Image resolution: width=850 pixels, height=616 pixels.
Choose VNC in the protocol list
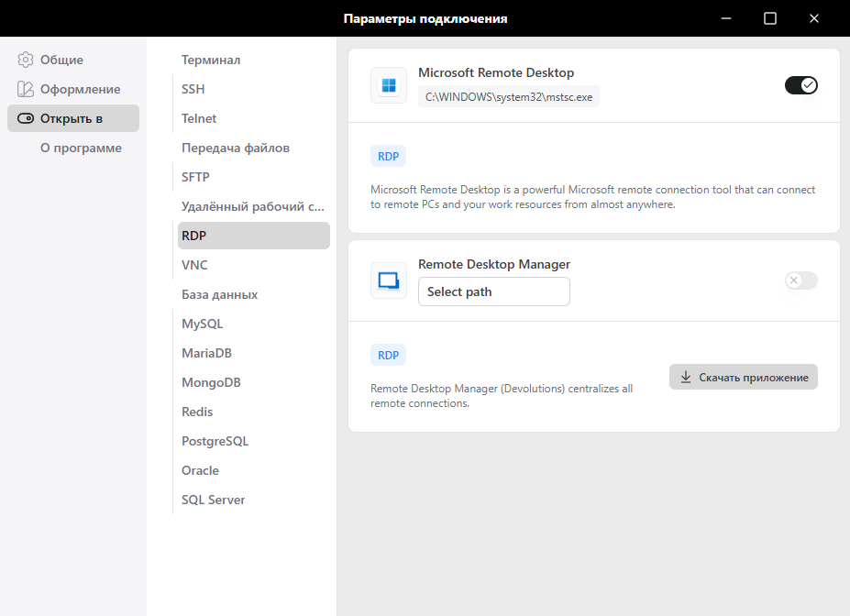click(x=254, y=265)
